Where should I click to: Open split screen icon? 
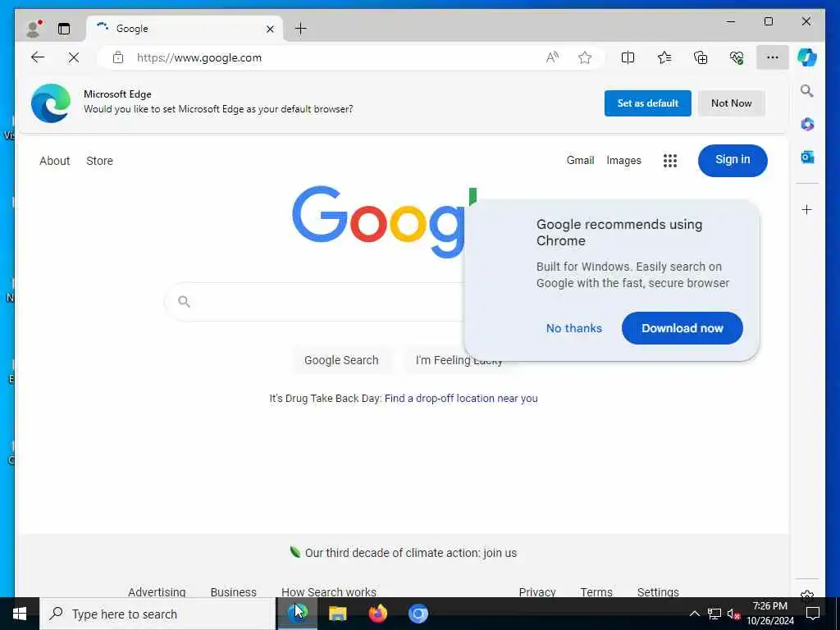coord(628,57)
